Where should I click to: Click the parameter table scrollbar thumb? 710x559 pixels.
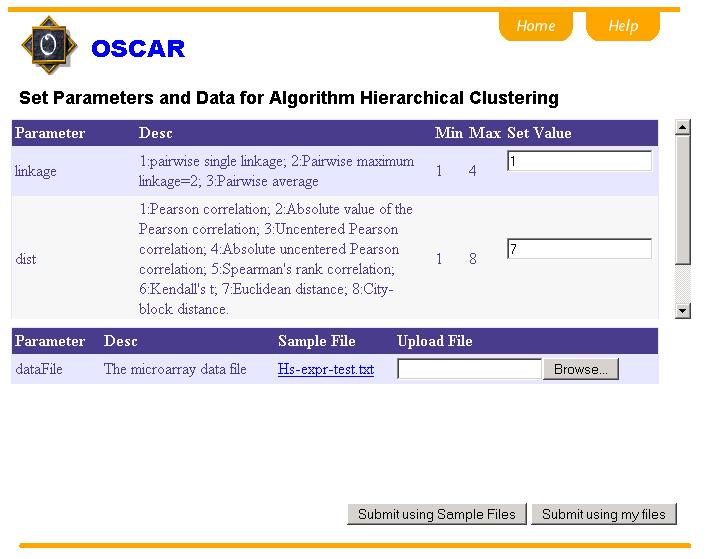click(682, 199)
